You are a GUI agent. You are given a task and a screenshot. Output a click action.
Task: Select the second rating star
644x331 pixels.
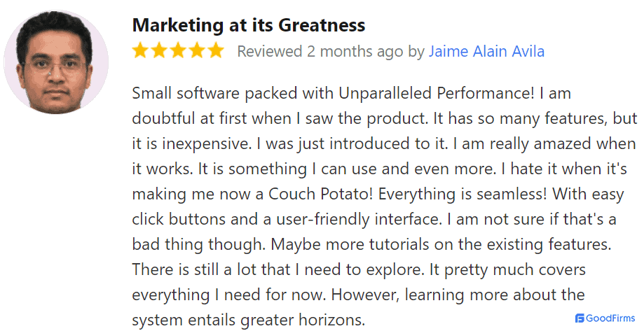point(159,50)
